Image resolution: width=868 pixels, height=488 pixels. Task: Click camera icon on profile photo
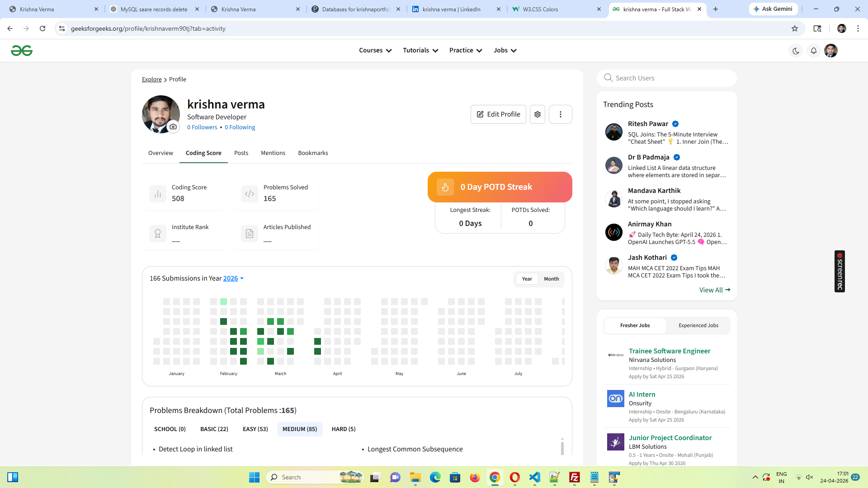(173, 127)
